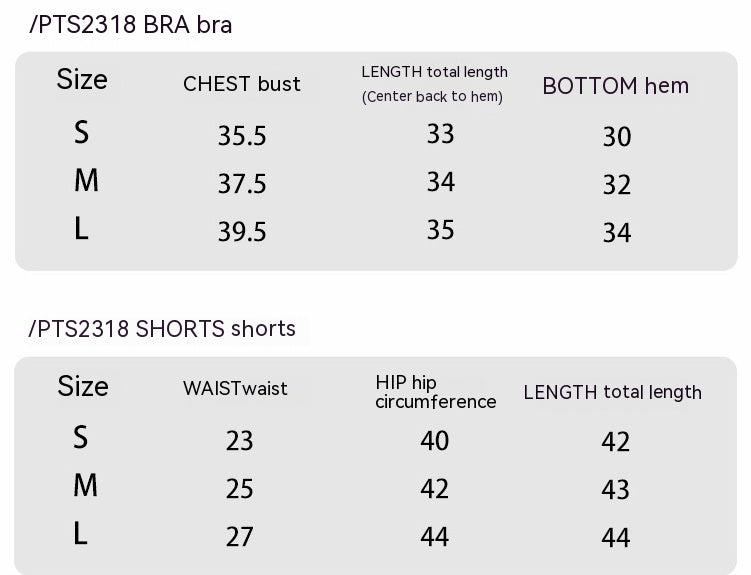Select the HIP hip circumference header
Viewport: 751px width, 575px height.
(435, 392)
